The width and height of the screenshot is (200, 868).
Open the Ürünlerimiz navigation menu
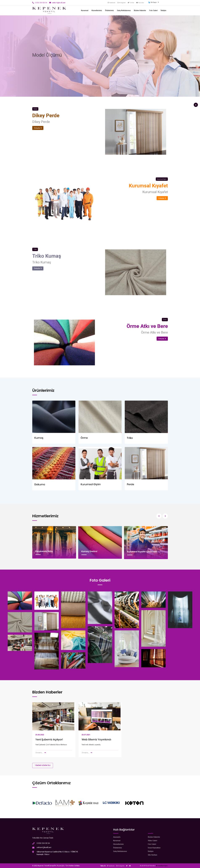(x=109, y=11)
